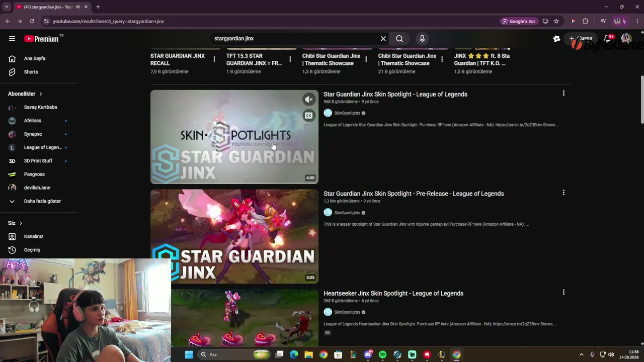Open more options for Heartseeker Jinx Skin Spotlight

[563, 292]
